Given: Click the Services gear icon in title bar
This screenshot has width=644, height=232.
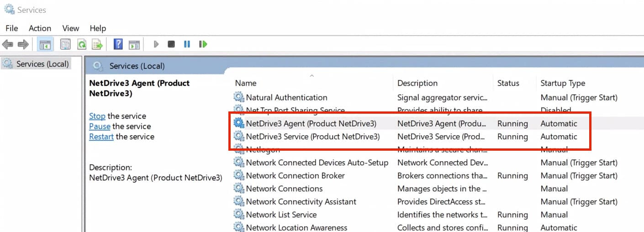Looking at the screenshot, I should 9,9.
